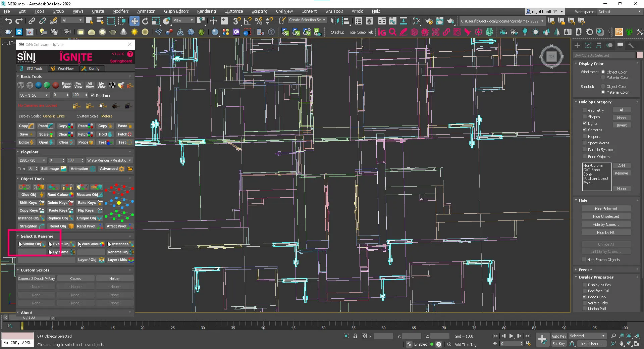Open the Workspaces Default dropdown
Viewport: 644px width, 349px height.
620,12
